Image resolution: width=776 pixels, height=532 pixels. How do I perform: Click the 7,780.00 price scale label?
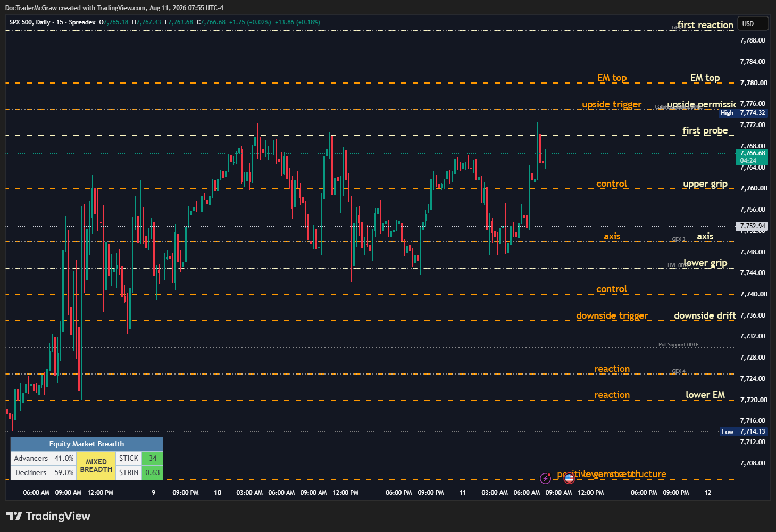tap(753, 83)
